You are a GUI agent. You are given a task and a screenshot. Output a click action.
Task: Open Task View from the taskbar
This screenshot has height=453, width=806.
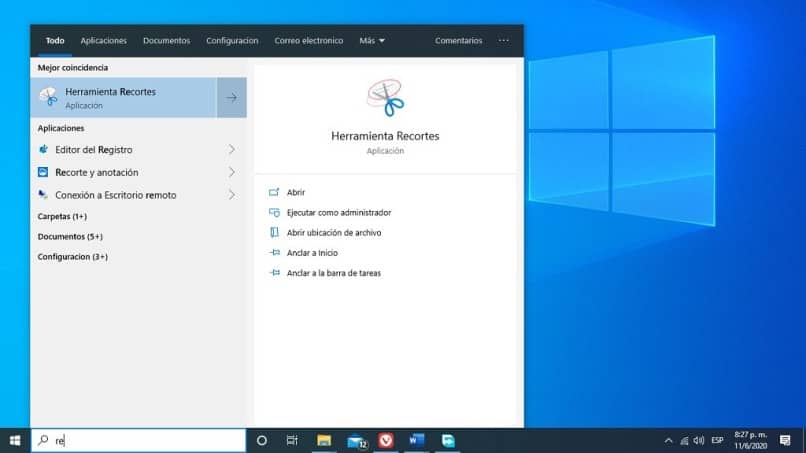click(292, 441)
